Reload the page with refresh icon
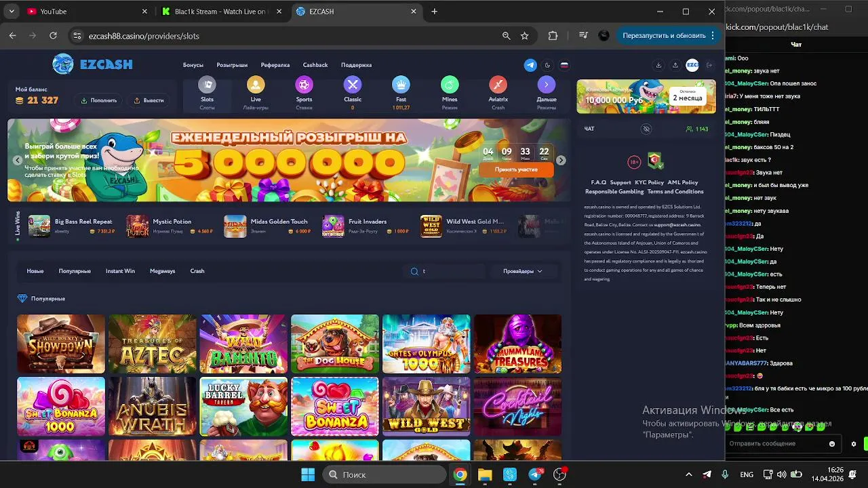This screenshot has height=488, width=868. coord(53,35)
